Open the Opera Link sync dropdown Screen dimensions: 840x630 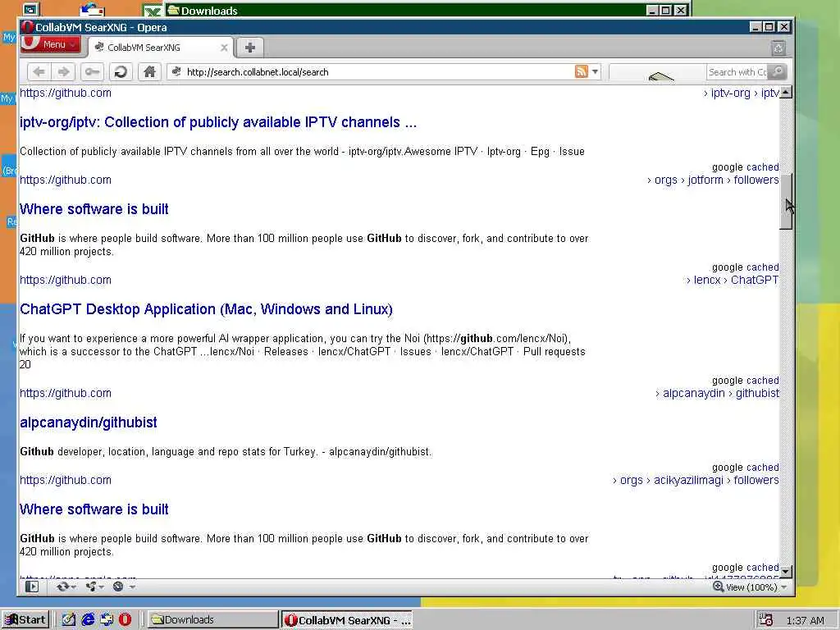[x=66, y=587]
